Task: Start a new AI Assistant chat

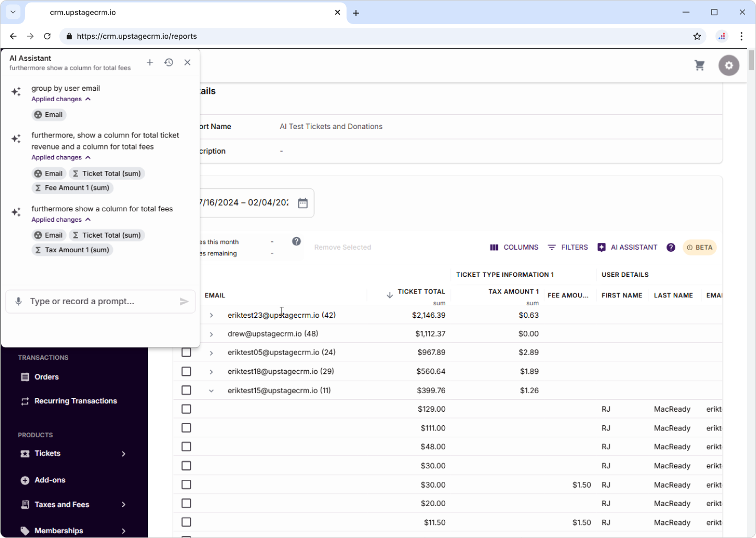Action: click(x=150, y=62)
